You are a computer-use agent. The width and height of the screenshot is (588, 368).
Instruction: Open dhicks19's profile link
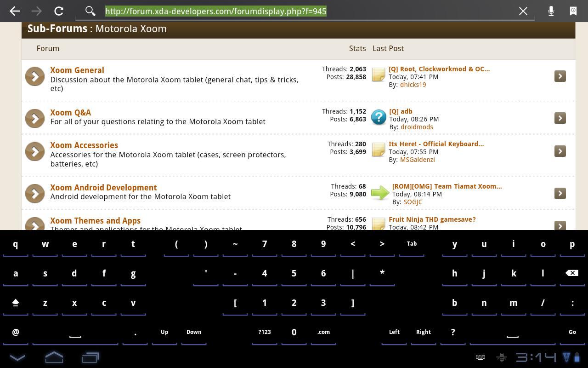[x=413, y=84]
